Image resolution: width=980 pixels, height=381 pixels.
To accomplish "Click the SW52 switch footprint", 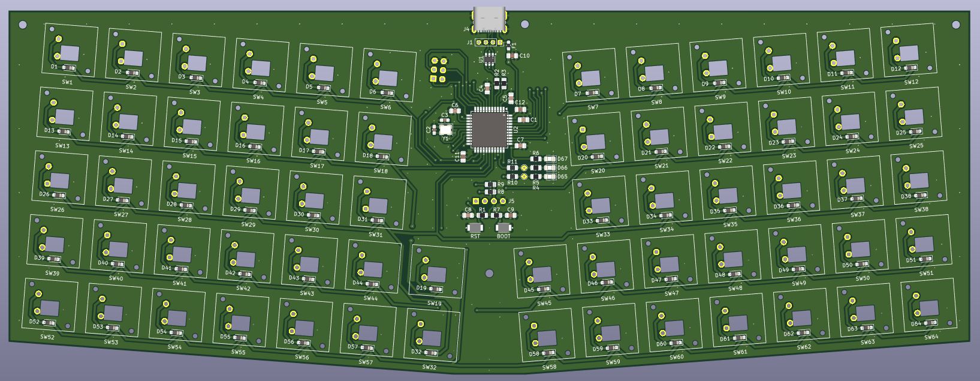I will [50, 305].
